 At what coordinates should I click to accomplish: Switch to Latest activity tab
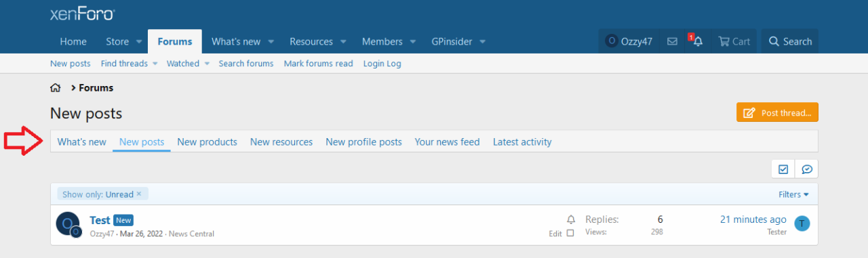pos(522,142)
